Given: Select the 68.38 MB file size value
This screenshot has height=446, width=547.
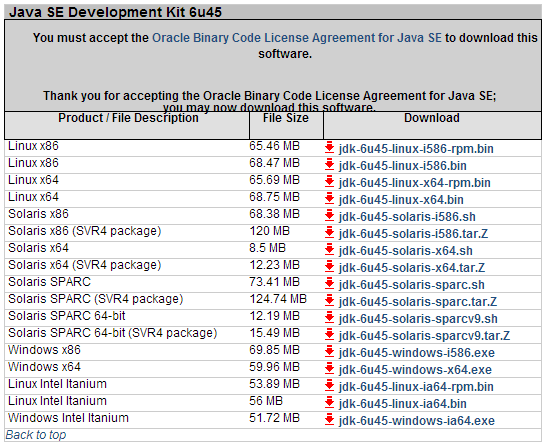Looking at the screenshot, I should click(x=274, y=214).
